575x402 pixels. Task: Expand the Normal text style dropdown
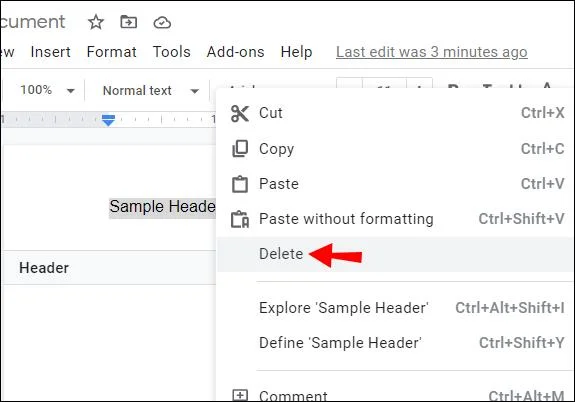click(x=151, y=90)
